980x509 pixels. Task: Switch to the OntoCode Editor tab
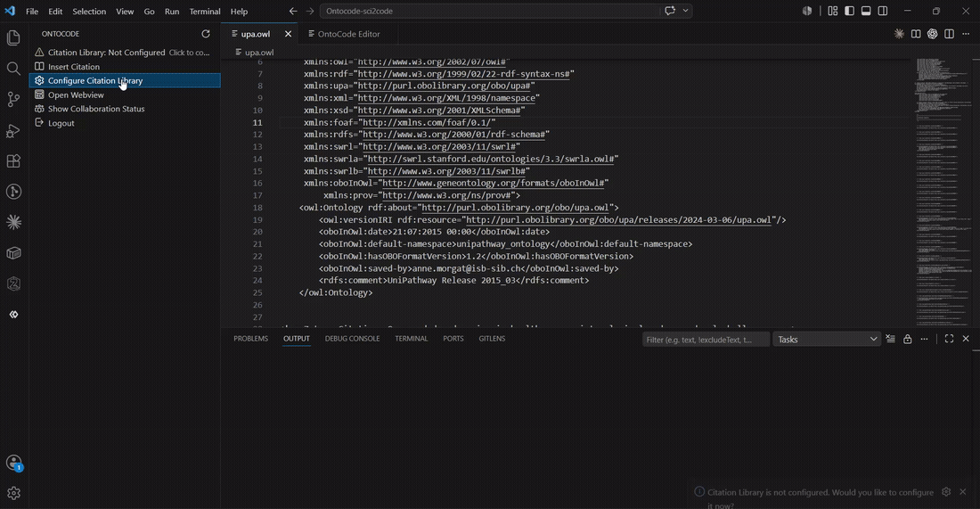(x=344, y=34)
